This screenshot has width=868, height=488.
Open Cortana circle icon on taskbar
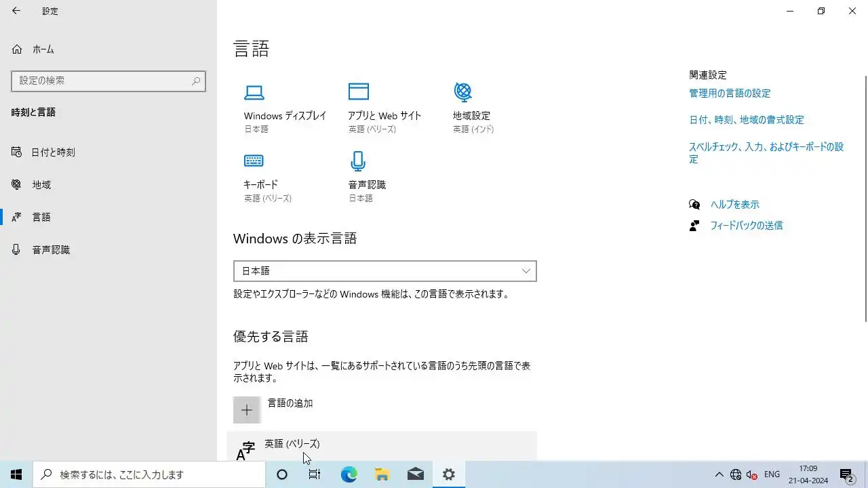(x=282, y=474)
